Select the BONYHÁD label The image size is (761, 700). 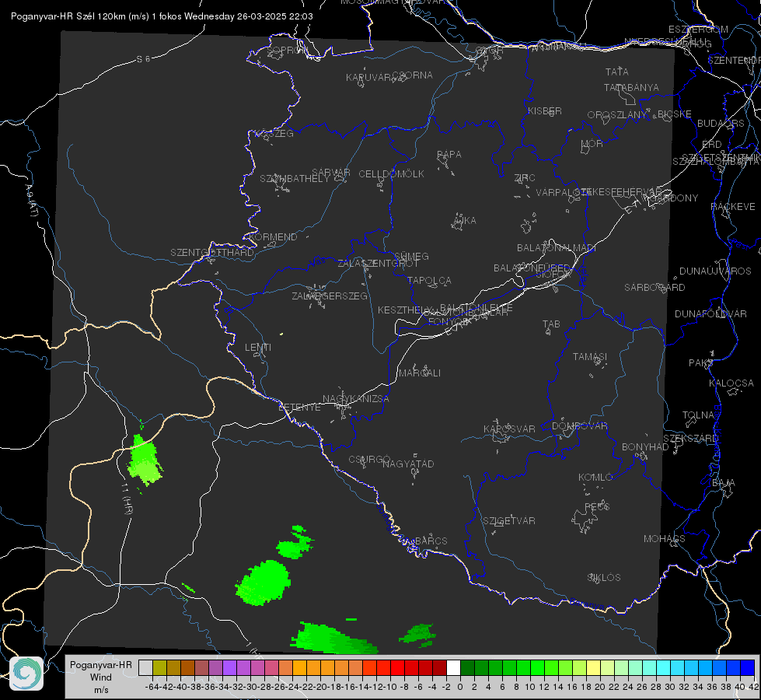645,447
